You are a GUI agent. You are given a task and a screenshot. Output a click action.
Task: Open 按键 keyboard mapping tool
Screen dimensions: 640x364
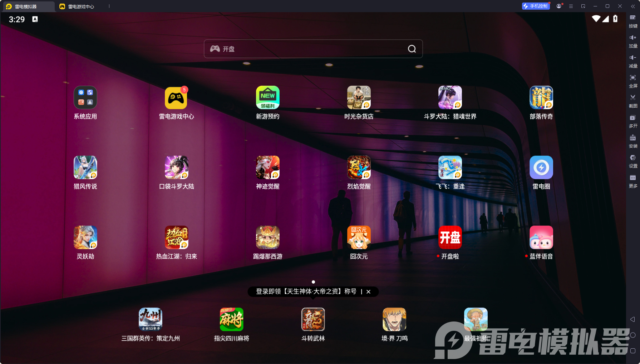coord(633,21)
